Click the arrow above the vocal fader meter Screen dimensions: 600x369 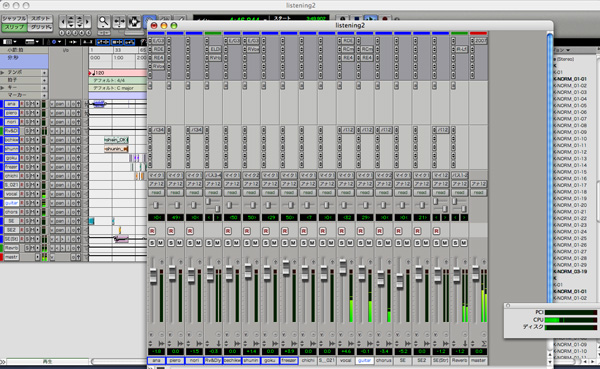pyautogui.click(x=351, y=262)
